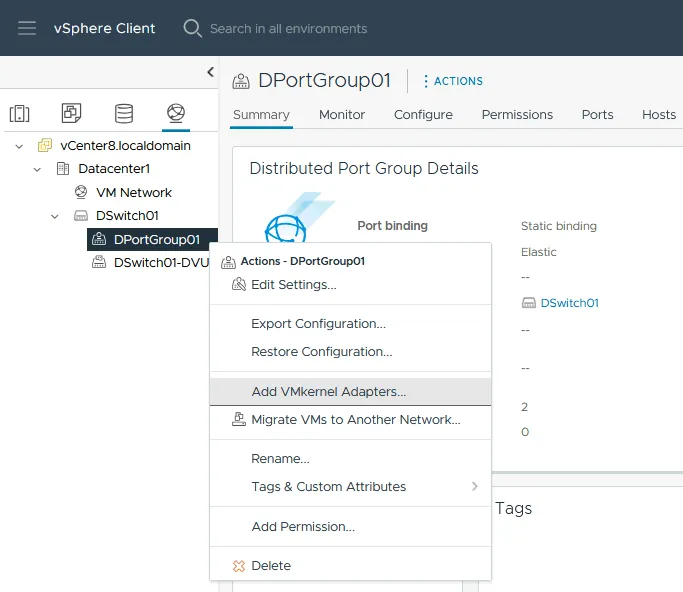Click the Static binding value text
The height and width of the screenshot is (592, 683).
(559, 226)
